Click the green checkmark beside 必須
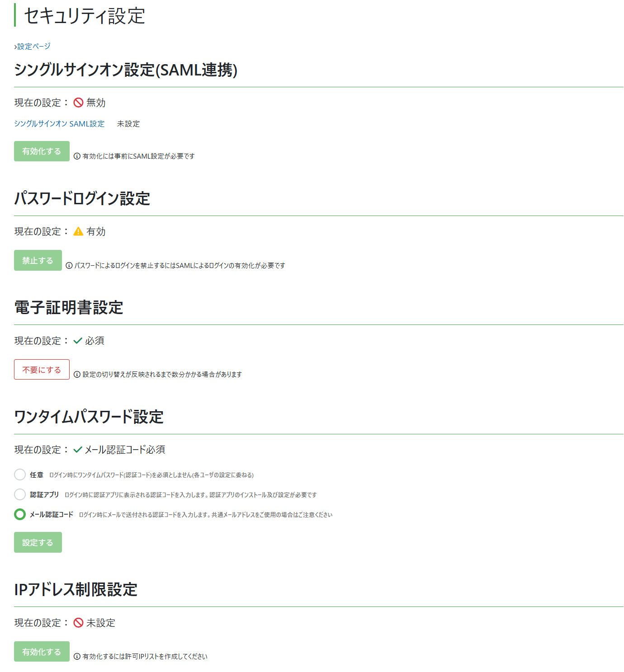Viewport: 624px width, 672px height. tap(78, 341)
